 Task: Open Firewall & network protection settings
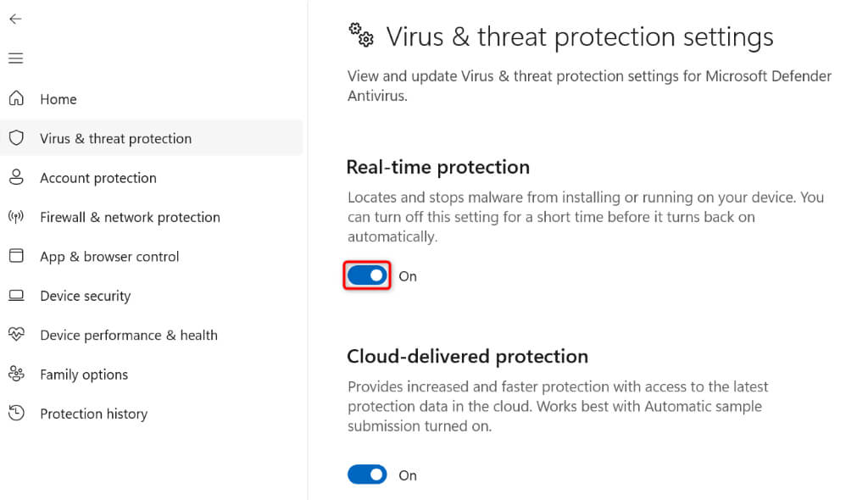pos(129,217)
